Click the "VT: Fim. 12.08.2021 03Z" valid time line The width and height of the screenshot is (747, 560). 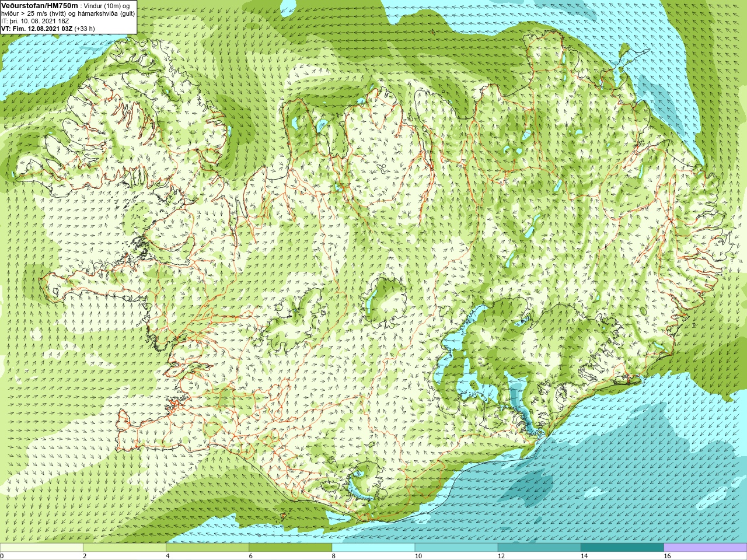click(x=37, y=28)
